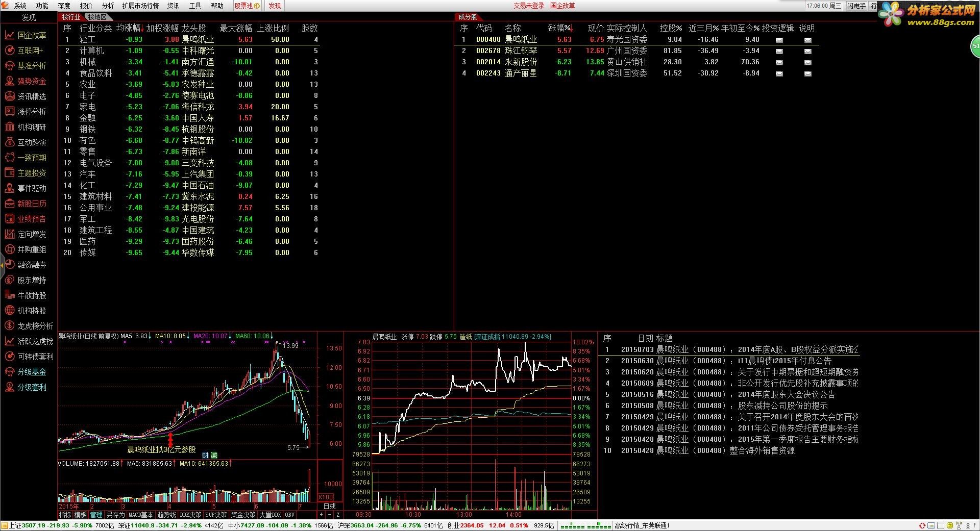The height and width of the screenshot is (531, 980).
Task: Select 定向增发 sidebar item
Action: (x=26, y=234)
